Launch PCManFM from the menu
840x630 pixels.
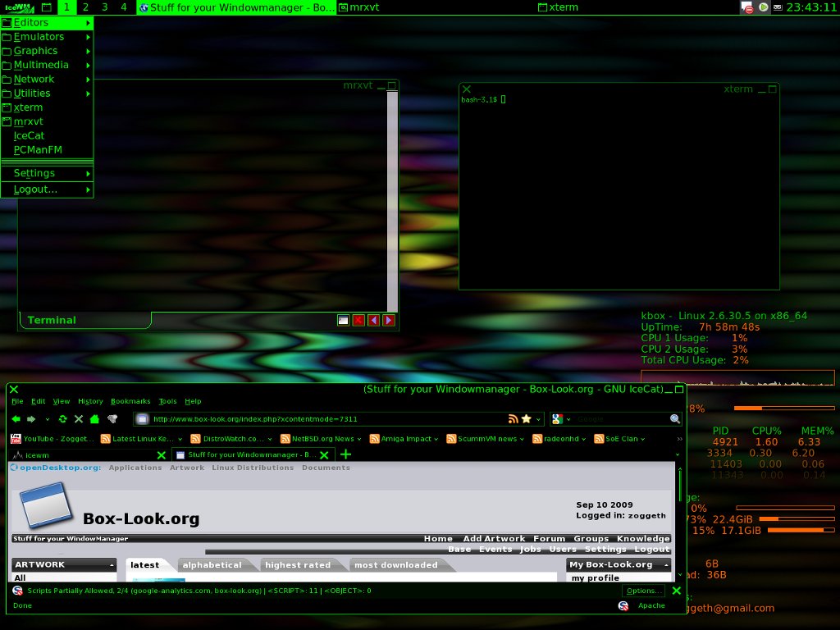coord(47,150)
